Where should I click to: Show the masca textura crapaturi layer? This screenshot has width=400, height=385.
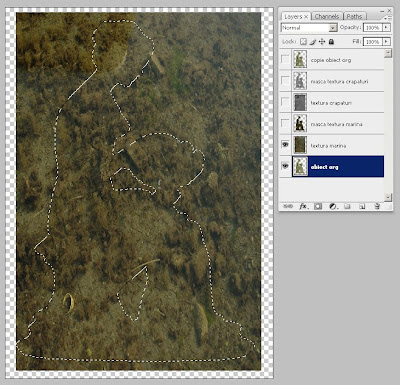(285, 81)
